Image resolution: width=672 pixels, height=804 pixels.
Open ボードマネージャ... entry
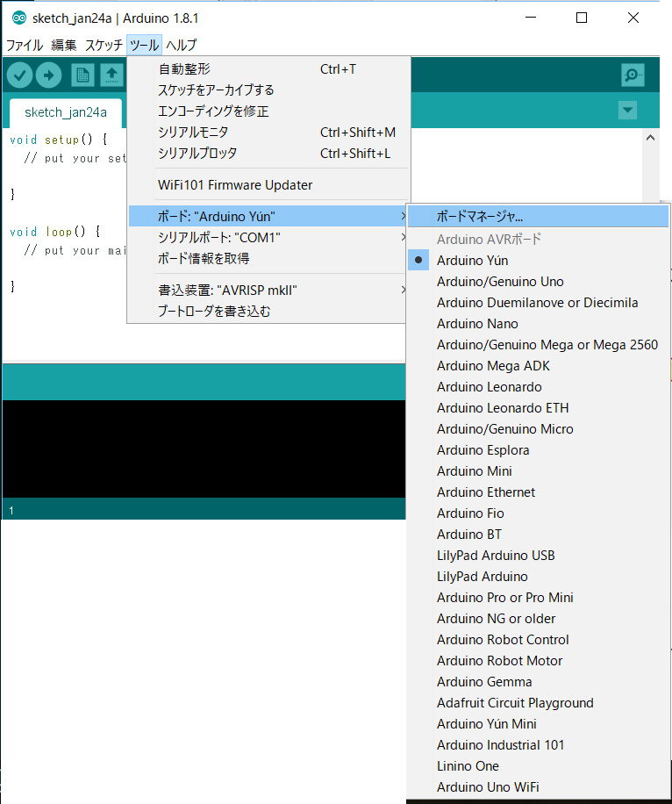click(480, 216)
